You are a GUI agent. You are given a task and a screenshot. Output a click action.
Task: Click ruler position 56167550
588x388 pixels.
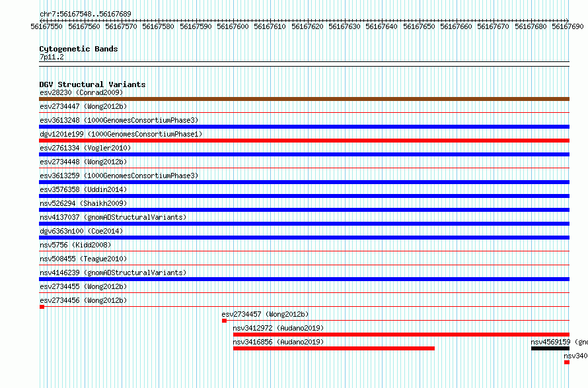click(x=46, y=26)
